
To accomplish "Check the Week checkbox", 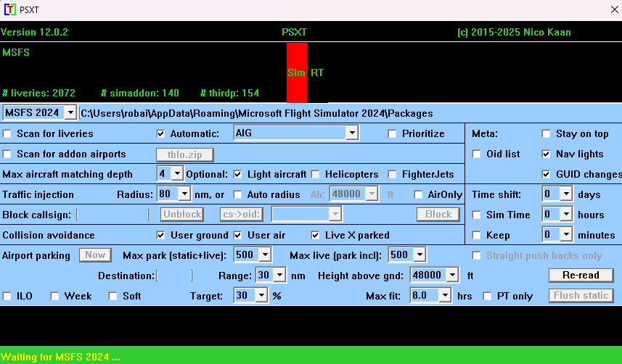I will (54, 296).
